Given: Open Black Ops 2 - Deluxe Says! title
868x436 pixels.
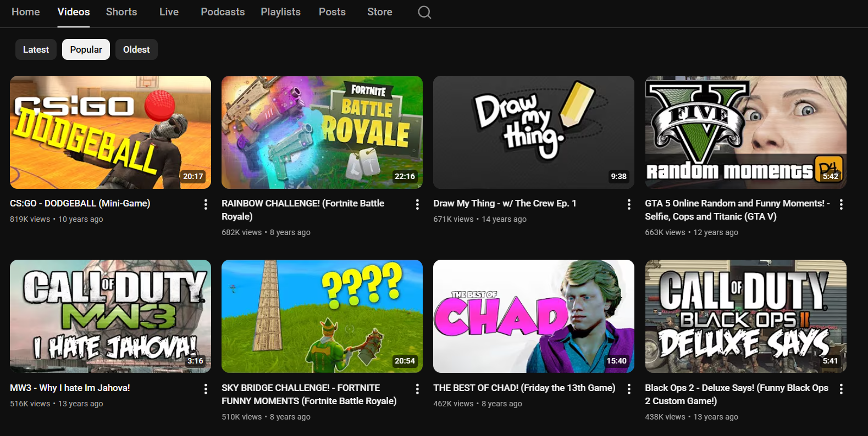Looking at the screenshot, I should point(737,394).
